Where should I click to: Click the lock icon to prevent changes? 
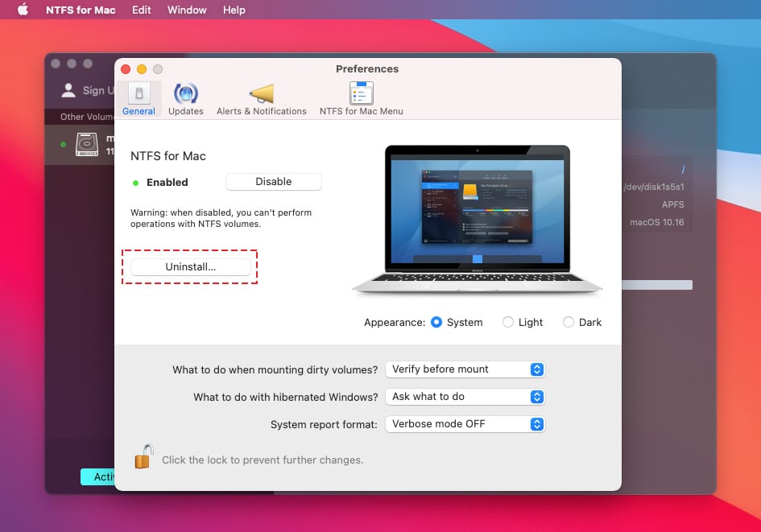coord(143,457)
